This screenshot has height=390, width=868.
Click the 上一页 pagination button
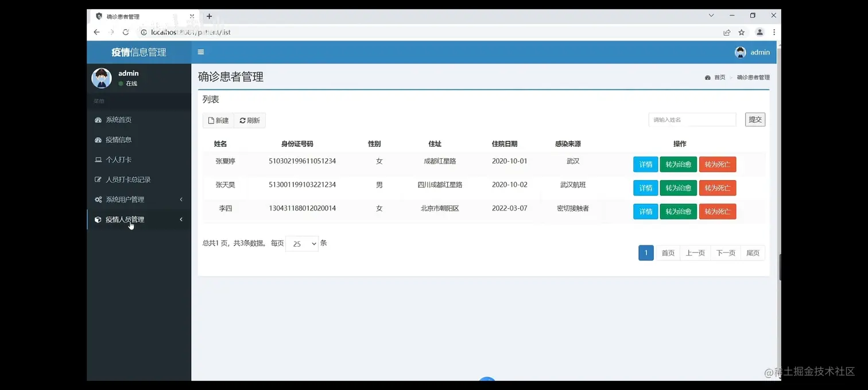pos(695,253)
